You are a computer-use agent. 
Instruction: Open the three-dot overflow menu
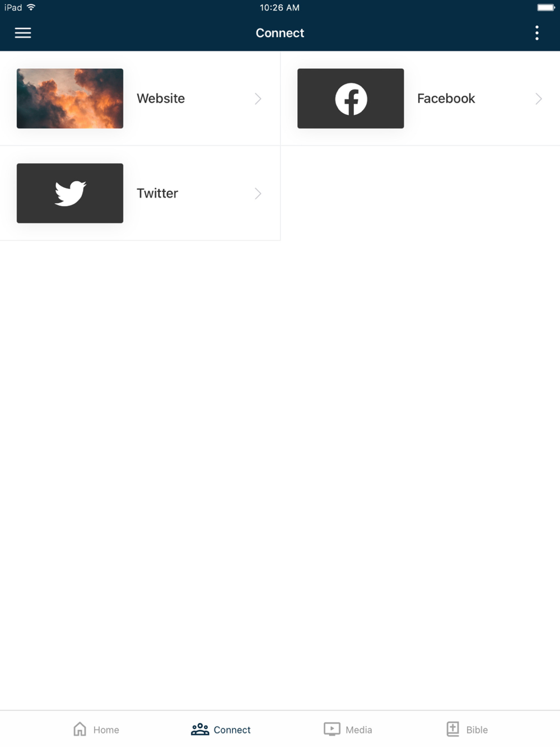(x=536, y=33)
